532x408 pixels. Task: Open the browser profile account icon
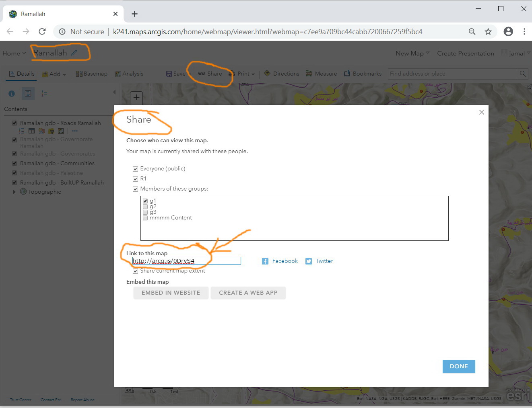508,31
